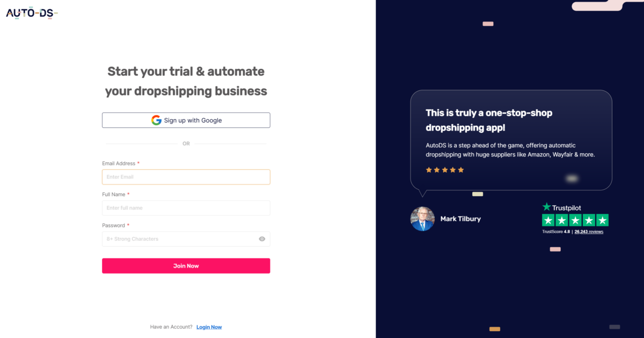Open Login Now for existing accounts
Image resolution: width=644 pixels, height=338 pixels.
(x=209, y=327)
